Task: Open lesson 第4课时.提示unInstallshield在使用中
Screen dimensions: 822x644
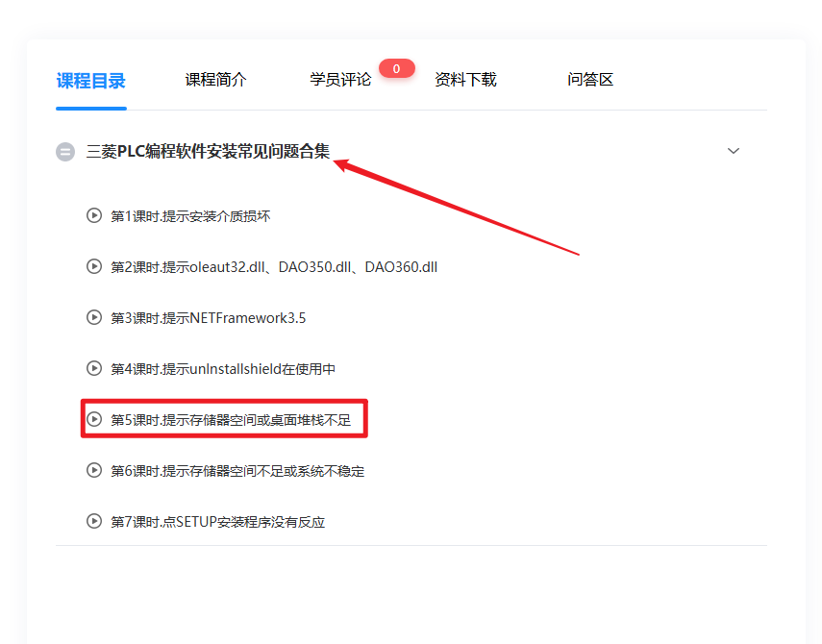Action: pos(223,369)
